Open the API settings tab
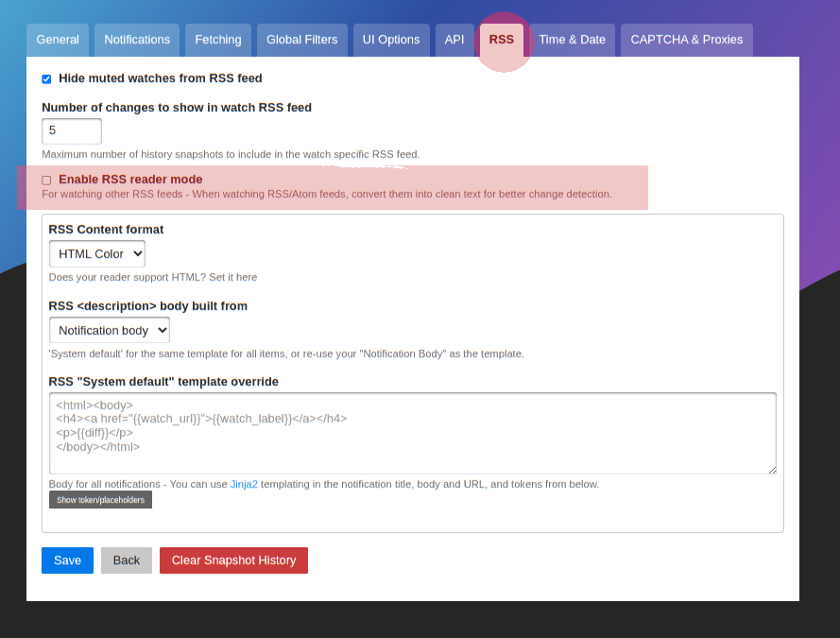Viewport: 840px width, 638px height. pyautogui.click(x=454, y=39)
